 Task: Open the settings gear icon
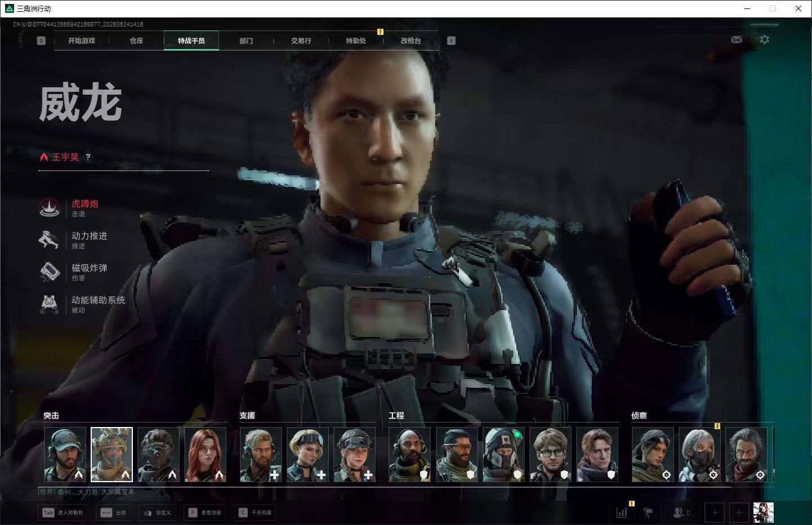764,39
